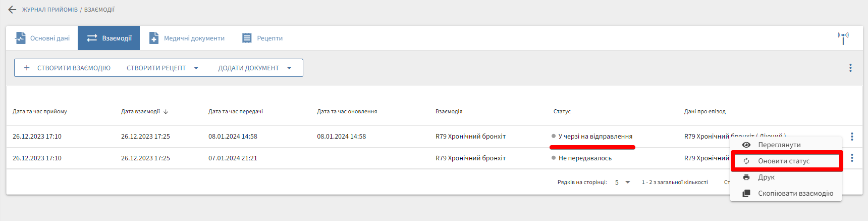Click the Журнал прийомів breadcrumb link
Image resolution: width=868 pixels, height=221 pixels.
(x=49, y=10)
